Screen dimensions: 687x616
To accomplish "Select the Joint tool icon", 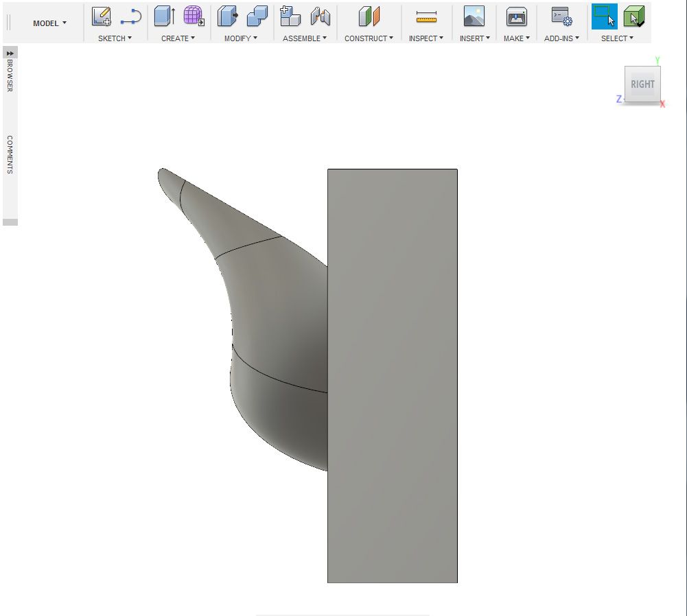I will coord(321,16).
